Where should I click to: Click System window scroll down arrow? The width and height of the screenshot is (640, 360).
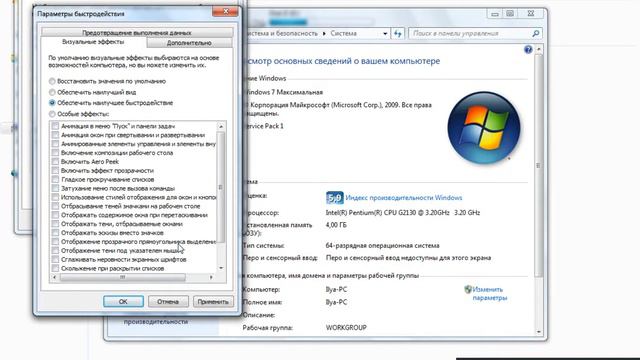coord(538,332)
